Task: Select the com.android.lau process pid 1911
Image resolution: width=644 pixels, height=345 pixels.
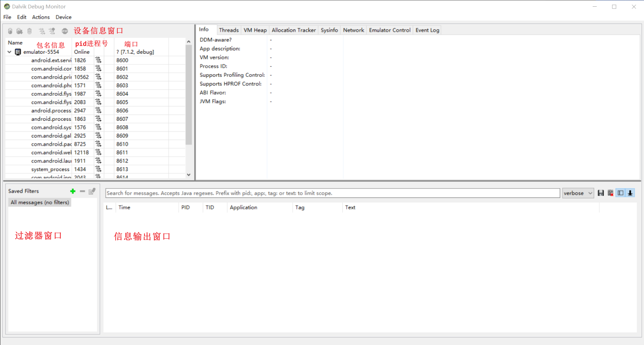Action: click(x=95, y=161)
